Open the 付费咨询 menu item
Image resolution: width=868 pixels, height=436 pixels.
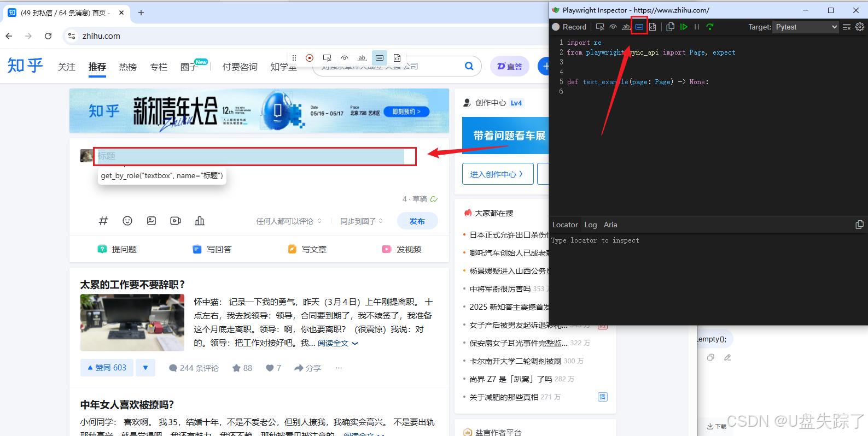[240, 67]
